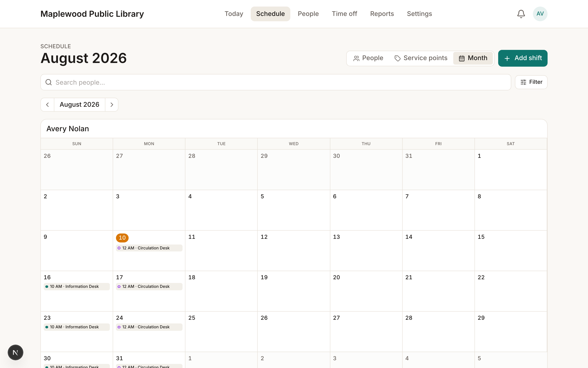588x368 pixels.
Task: Click the Maplewood Public Library title
Action: 92,14
